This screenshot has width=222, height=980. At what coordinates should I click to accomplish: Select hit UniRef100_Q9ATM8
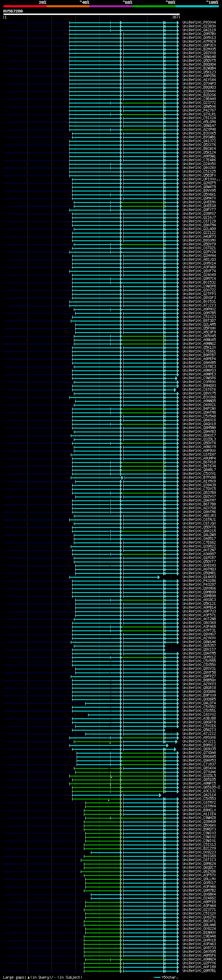click(x=199, y=412)
